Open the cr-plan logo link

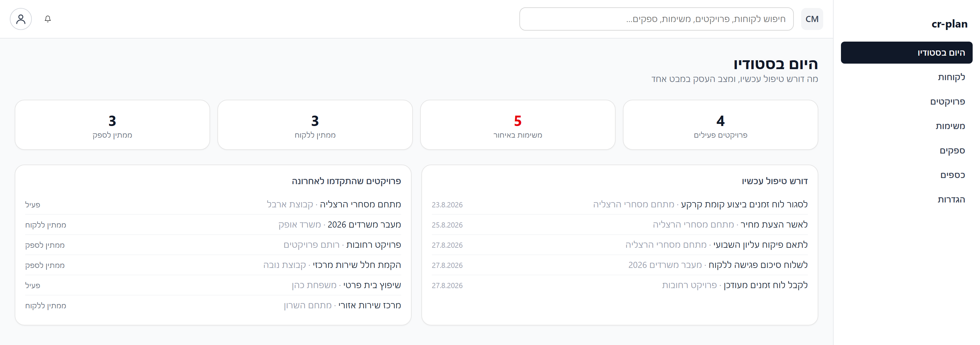[949, 24]
